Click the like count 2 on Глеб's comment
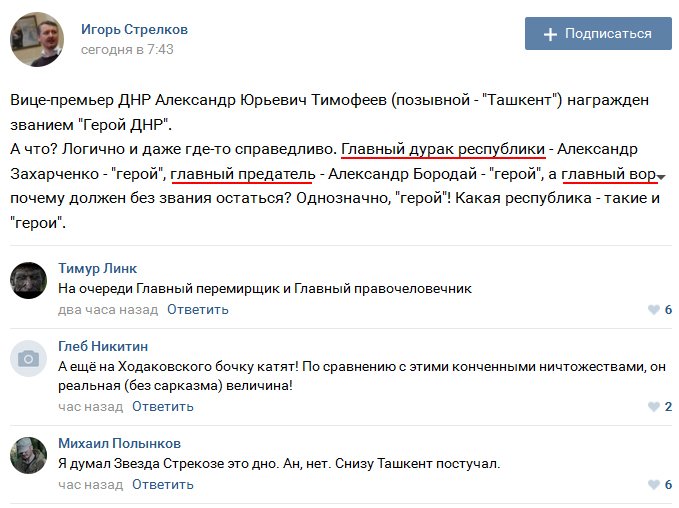679x508 pixels. 668,407
